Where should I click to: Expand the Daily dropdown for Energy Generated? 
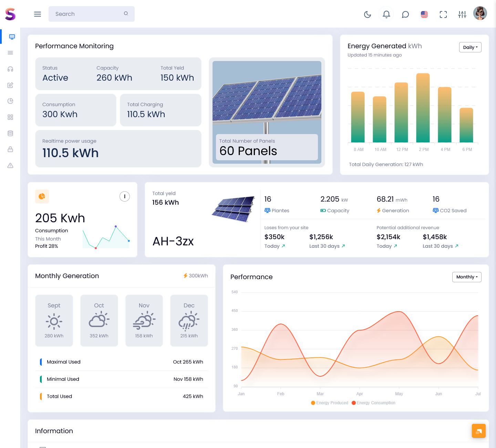470,47
